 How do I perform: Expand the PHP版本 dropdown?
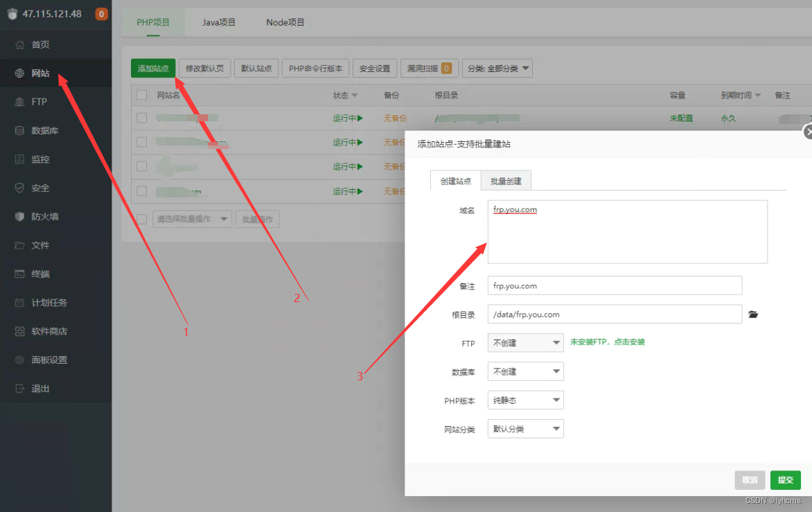point(525,400)
